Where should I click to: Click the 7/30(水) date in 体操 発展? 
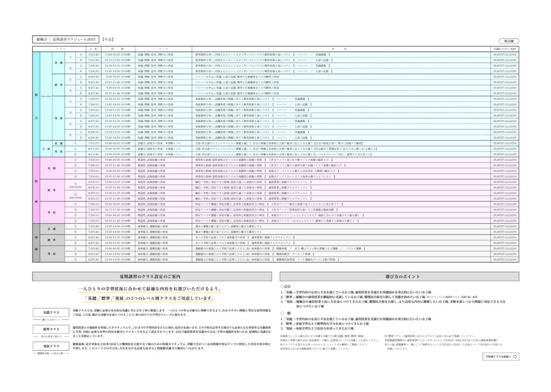click(x=94, y=248)
